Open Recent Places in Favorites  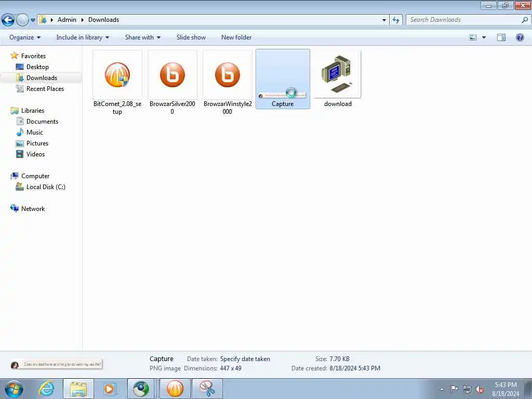(45, 88)
